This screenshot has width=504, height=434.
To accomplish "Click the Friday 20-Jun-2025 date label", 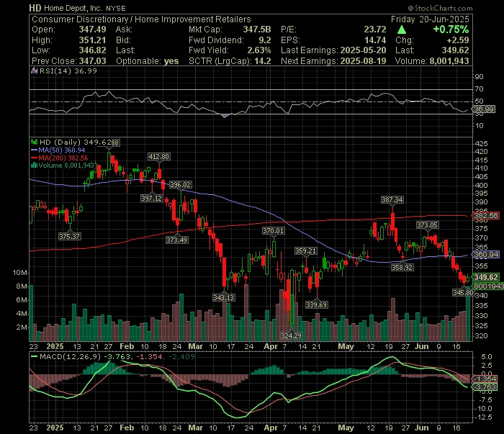I will (x=430, y=19).
